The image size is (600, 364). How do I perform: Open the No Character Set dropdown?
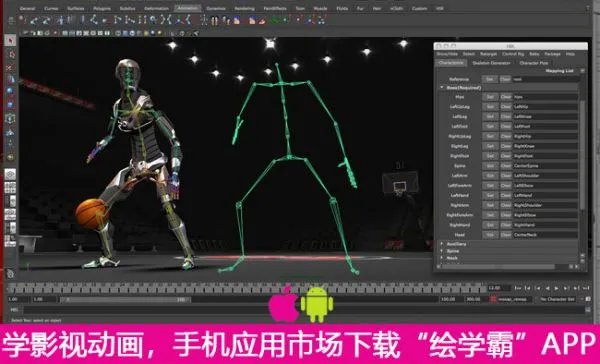pos(558,299)
